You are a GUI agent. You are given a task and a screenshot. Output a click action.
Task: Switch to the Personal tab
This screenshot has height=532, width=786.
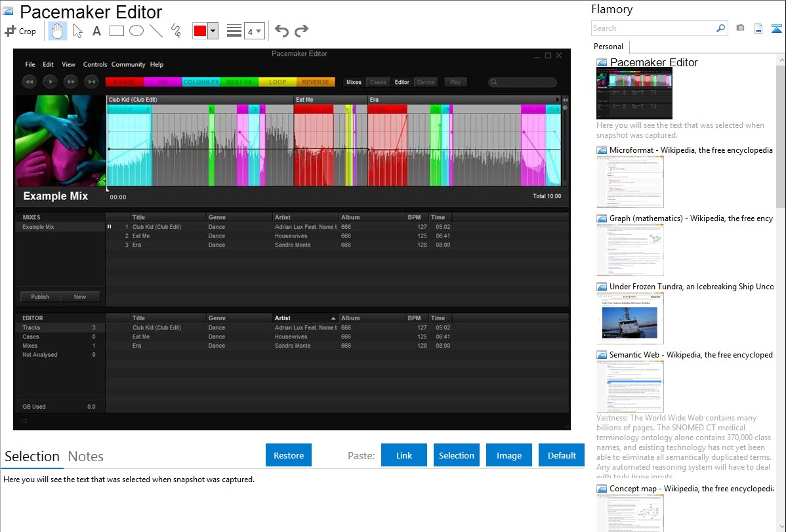tap(609, 47)
